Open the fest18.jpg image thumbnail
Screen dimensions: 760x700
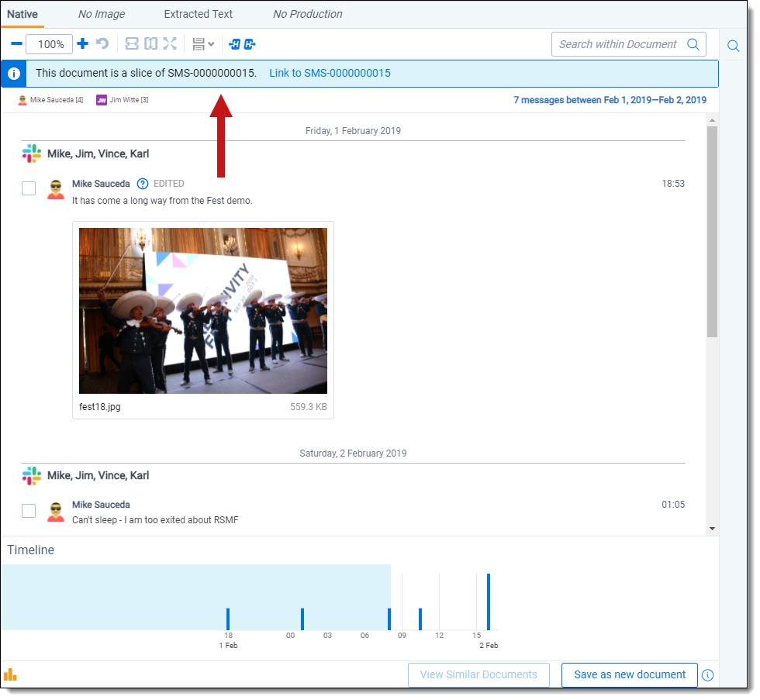click(x=203, y=311)
